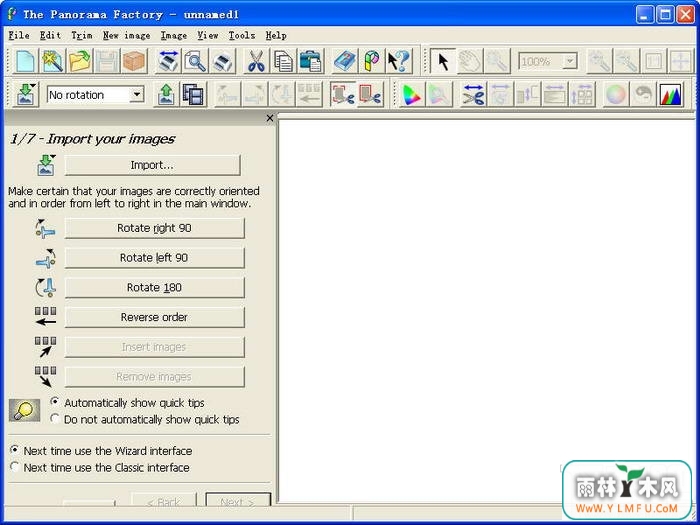
Task: Click Rotate right 90 button
Action: pos(154,228)
